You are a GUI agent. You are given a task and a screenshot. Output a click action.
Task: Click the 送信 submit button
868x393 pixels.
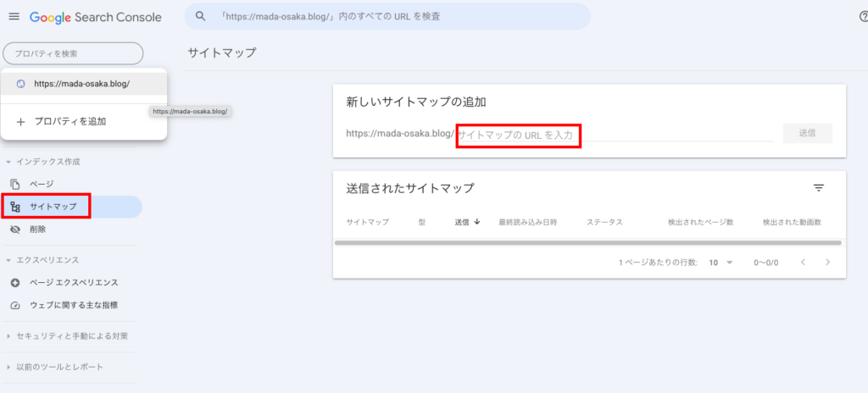click(x=807, y=133)
